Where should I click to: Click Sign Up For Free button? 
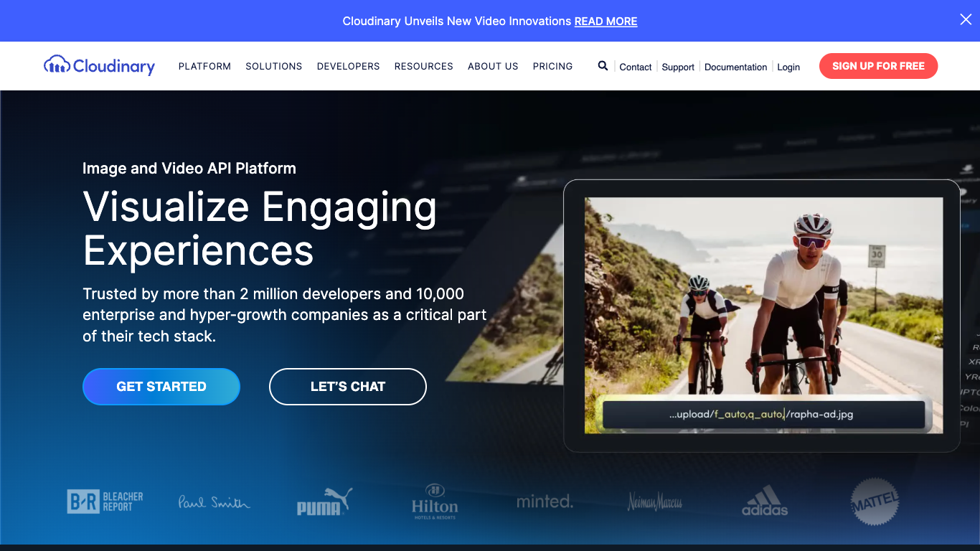click(x=878, y=66)
